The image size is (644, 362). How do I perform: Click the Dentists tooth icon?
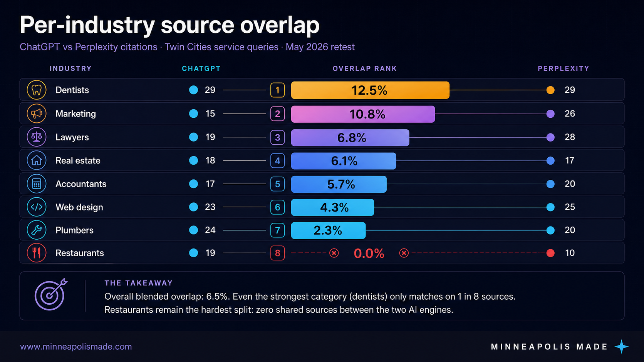point(37,90)
